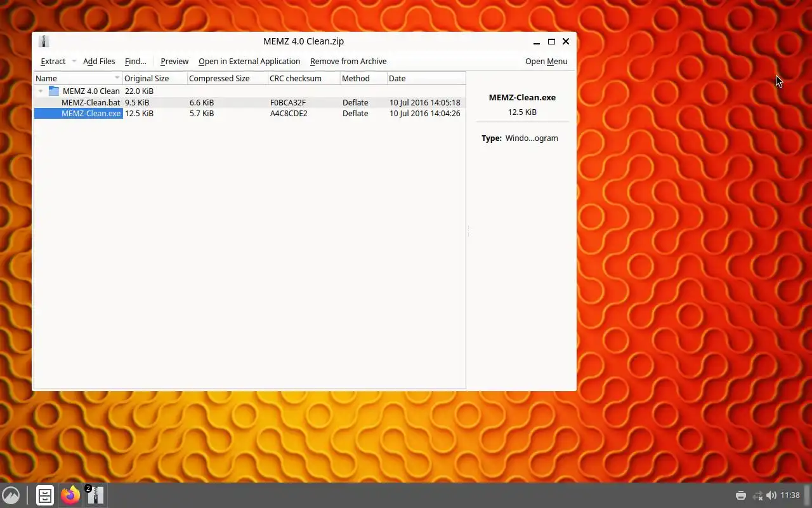Sort by Original Size column

click(155, 78)
